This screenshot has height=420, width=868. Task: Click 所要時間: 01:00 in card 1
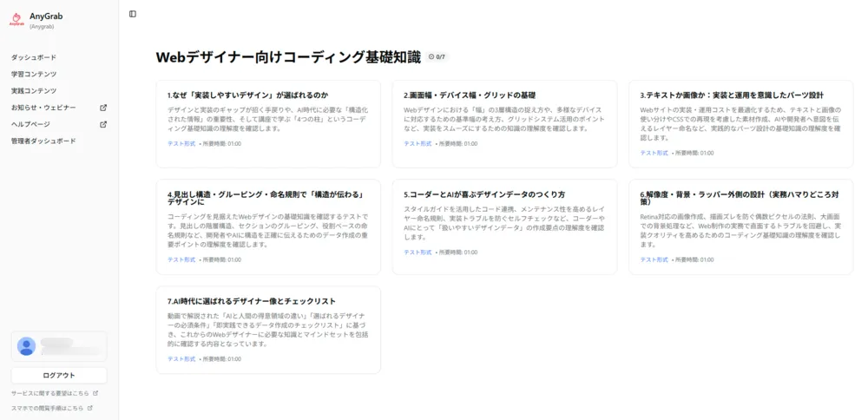[x=221, y=144]
